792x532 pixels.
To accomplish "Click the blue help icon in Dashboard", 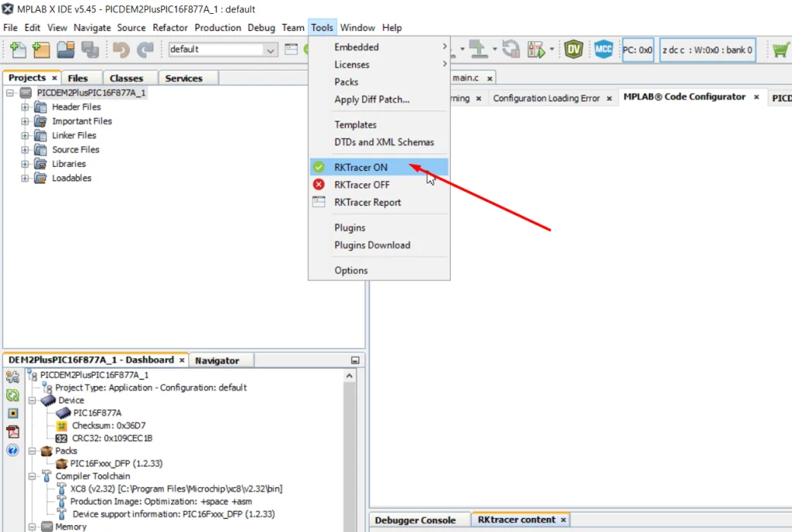I will (x=12, y=450).
